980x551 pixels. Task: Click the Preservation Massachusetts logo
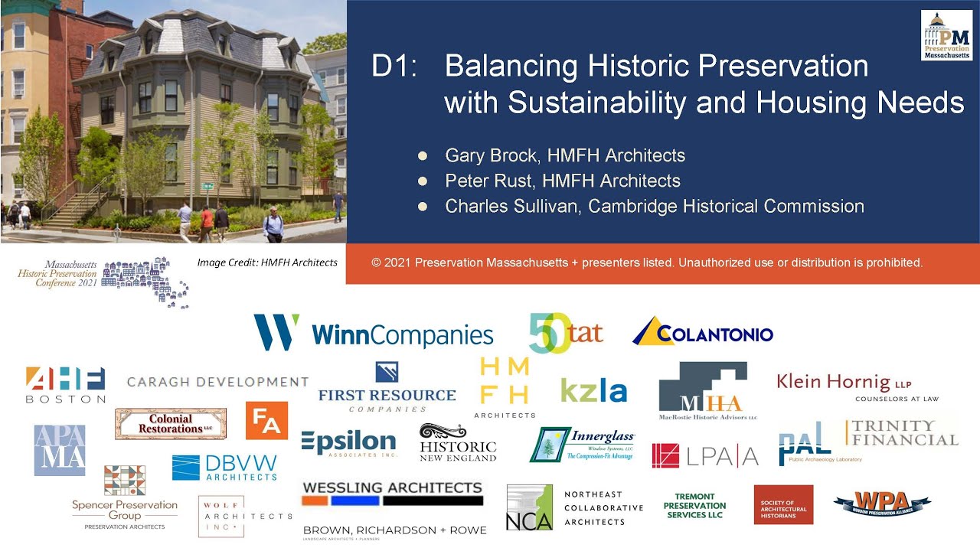pos(946,35)
